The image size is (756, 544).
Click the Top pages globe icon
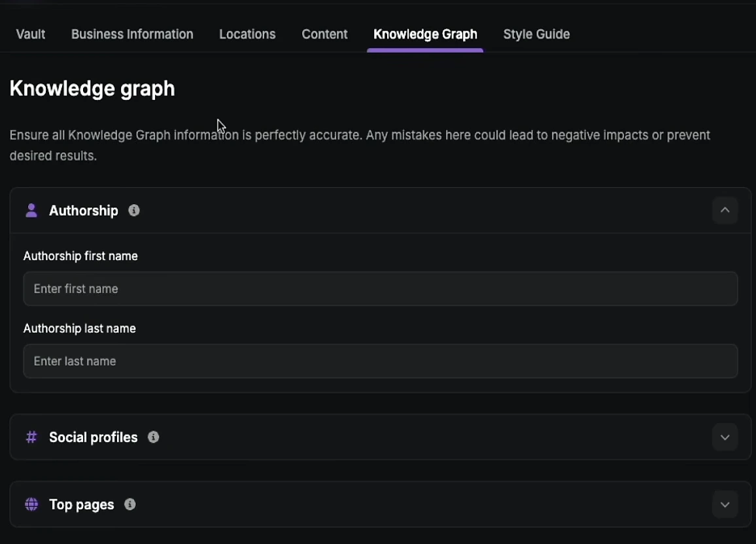(x=31, y=505)
